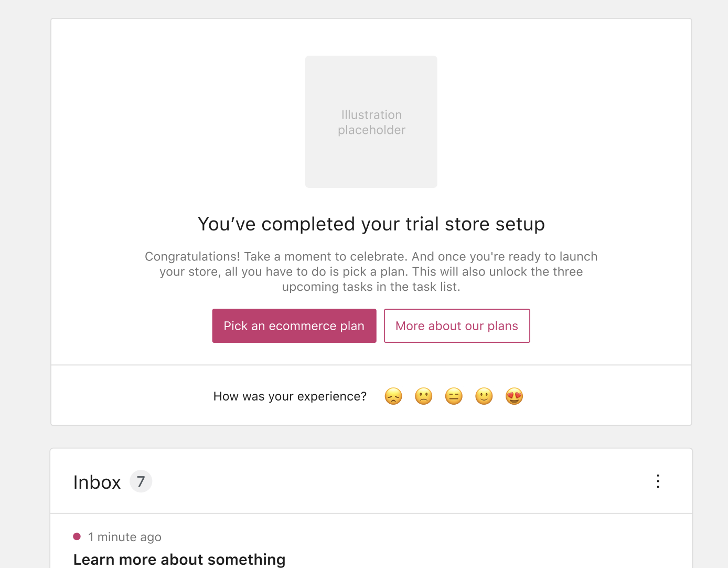Click the unread inbox message row

pos(371,548)
